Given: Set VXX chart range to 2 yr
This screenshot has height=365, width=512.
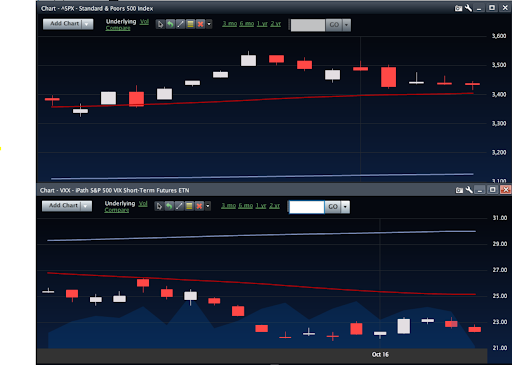Looking at the screenshot, I should (275, 206).
